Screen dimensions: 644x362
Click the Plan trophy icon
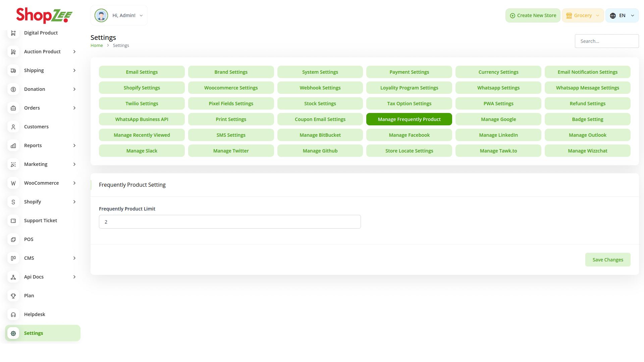pyautogui.click(x=13, y=296)
